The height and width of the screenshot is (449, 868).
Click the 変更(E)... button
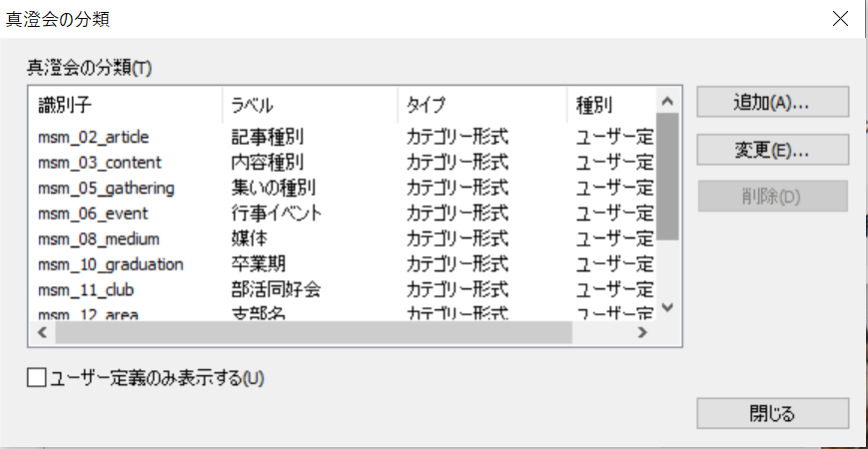772,150
